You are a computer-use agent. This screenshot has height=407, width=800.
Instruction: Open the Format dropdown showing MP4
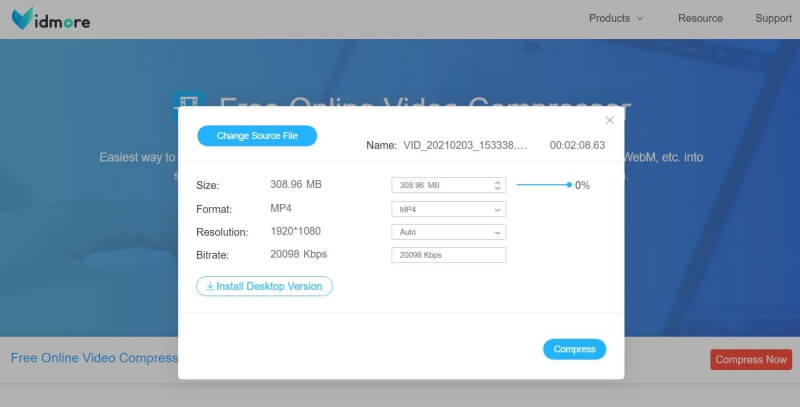pyautogui.click(x=448, y=209)
